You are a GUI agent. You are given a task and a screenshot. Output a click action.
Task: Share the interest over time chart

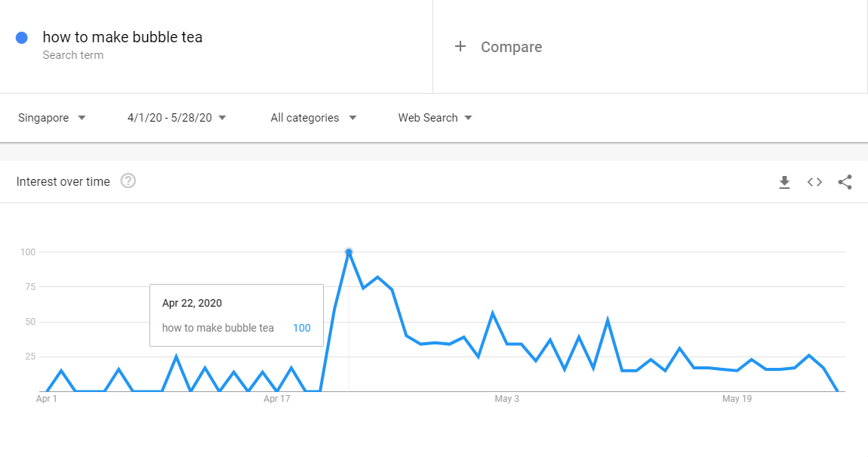coord(845,182)
